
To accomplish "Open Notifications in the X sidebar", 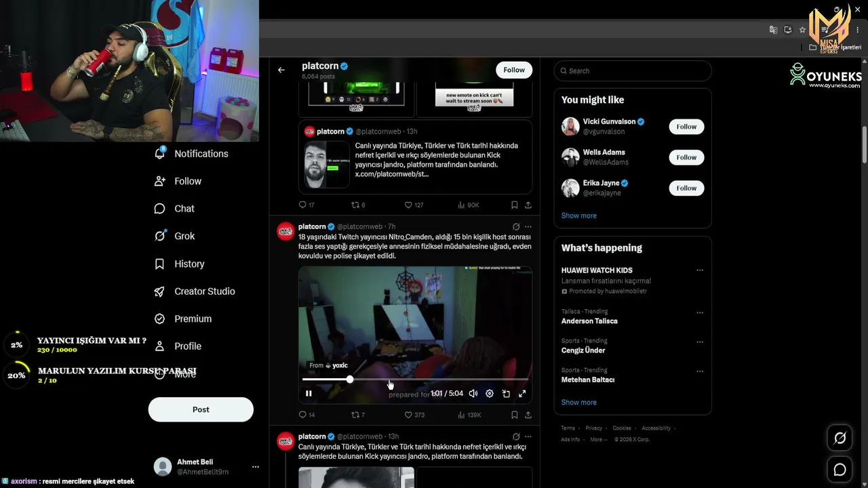I will click(192, 154).
